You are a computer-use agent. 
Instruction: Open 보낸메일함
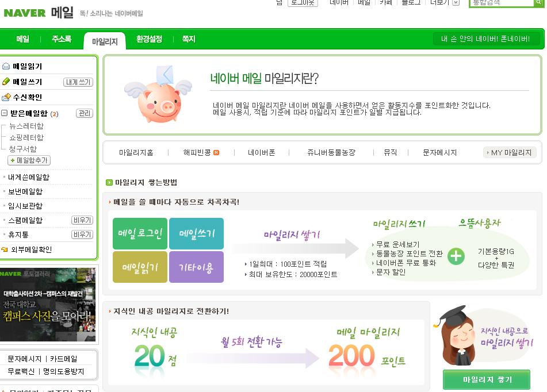[x=25, y=191]
